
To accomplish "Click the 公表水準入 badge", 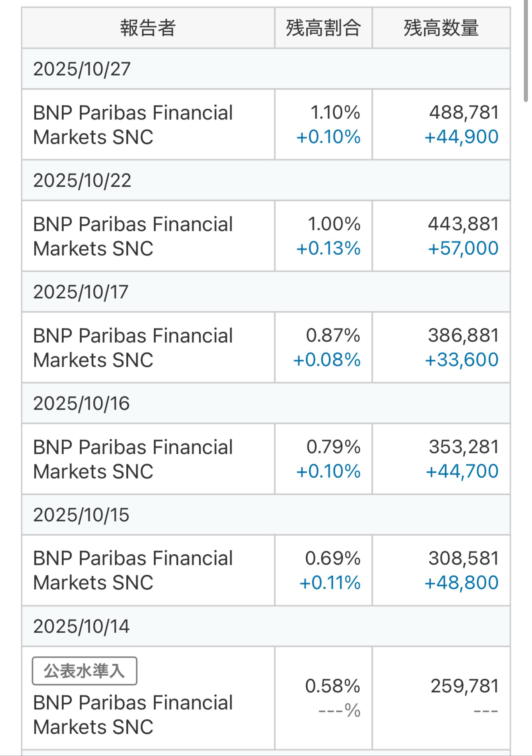I will pos(84,671).
